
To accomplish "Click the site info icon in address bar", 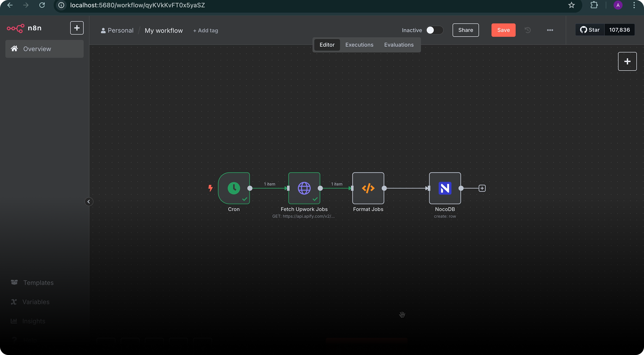I will click(61, 5).
